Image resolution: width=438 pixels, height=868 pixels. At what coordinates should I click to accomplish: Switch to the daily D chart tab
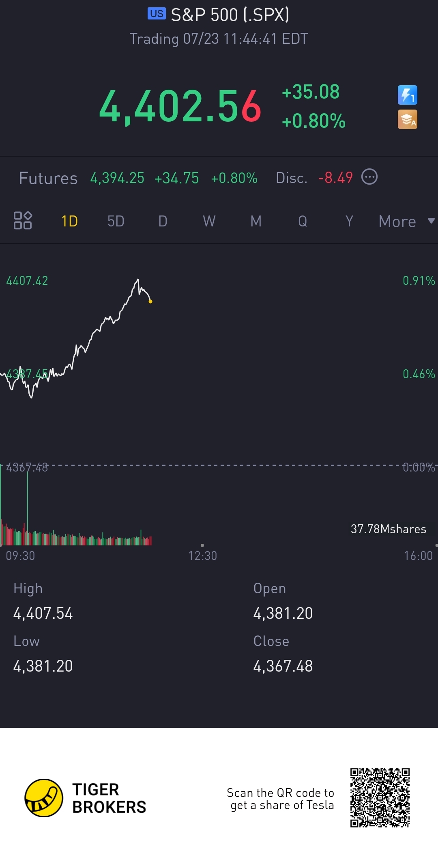tap(163, 221)
